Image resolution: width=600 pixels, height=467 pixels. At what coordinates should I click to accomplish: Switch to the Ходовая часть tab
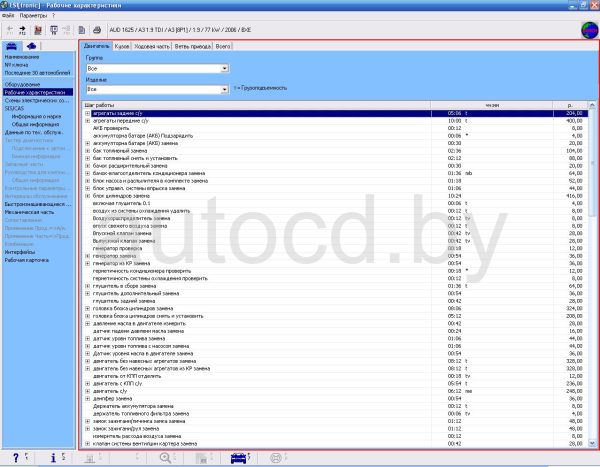[152, 46]
